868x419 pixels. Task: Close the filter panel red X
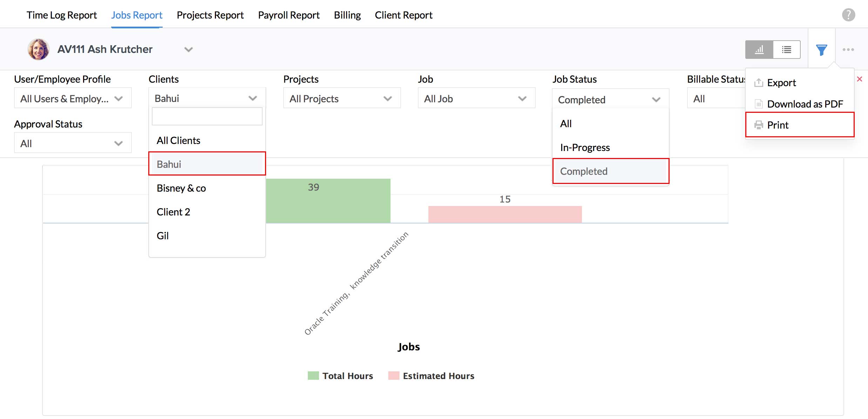[x=860, y=79]
